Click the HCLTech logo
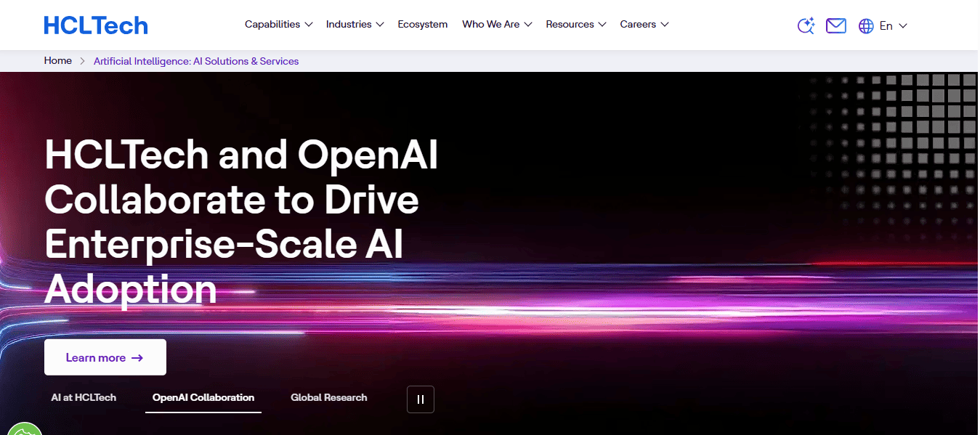Viewport: 980px width, 435px height. [96, 25]
